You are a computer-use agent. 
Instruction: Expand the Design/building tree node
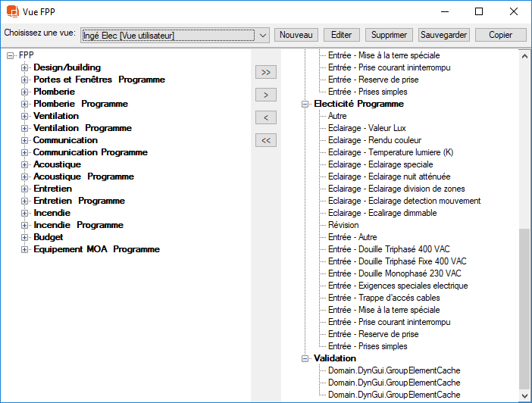[25, 67]
